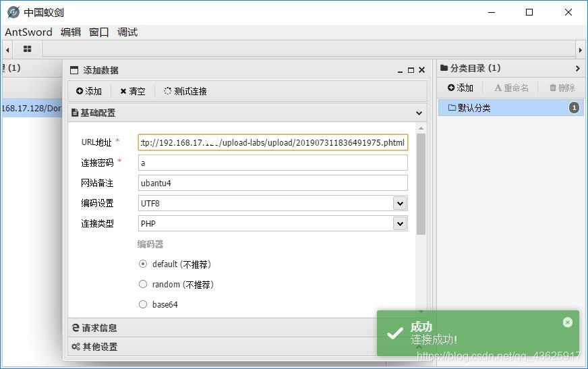The image size is (588, 369).
Task: Open the 调试 menu
Action: (x=127, y=32)
